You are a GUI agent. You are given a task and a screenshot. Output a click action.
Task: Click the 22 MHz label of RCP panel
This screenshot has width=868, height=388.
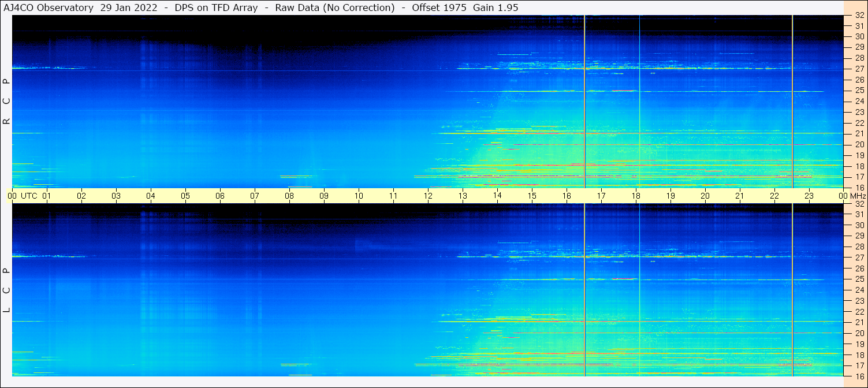tap(859, 123)
